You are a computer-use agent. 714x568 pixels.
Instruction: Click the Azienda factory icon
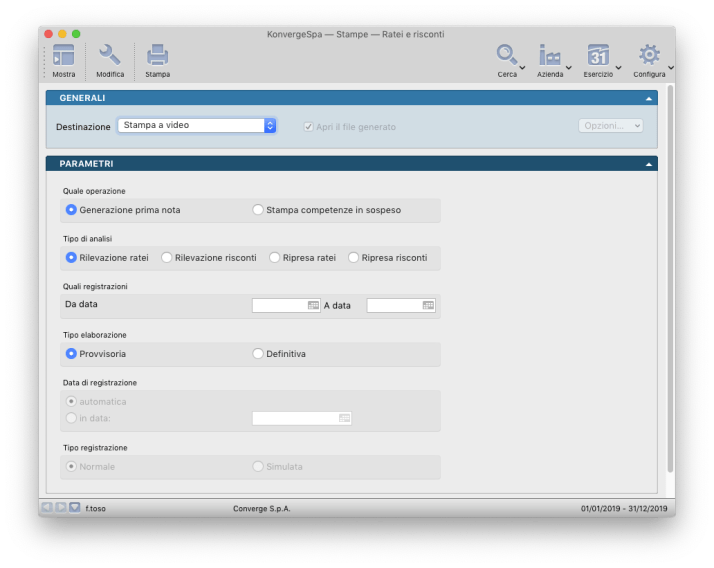550,56
